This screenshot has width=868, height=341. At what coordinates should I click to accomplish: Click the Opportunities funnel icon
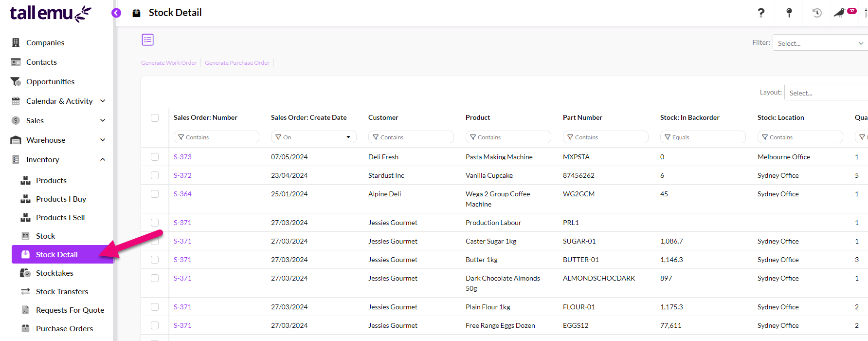tap(16, 81)
